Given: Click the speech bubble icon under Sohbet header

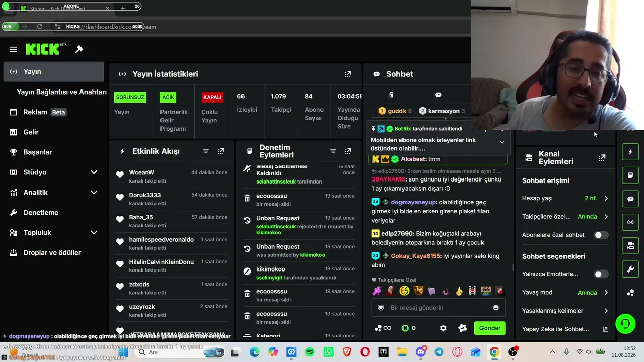Looking at the screenshot, I should tap(438, 95).
